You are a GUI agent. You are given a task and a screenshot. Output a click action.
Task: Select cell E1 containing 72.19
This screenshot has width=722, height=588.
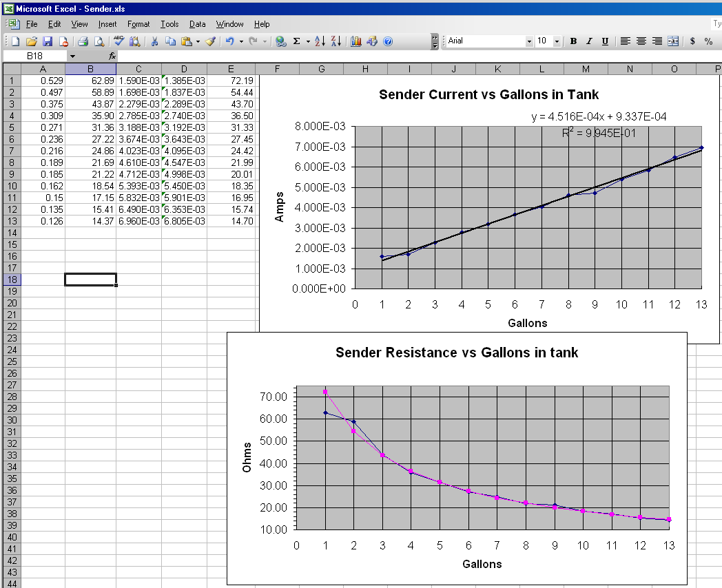coord(231,81)
